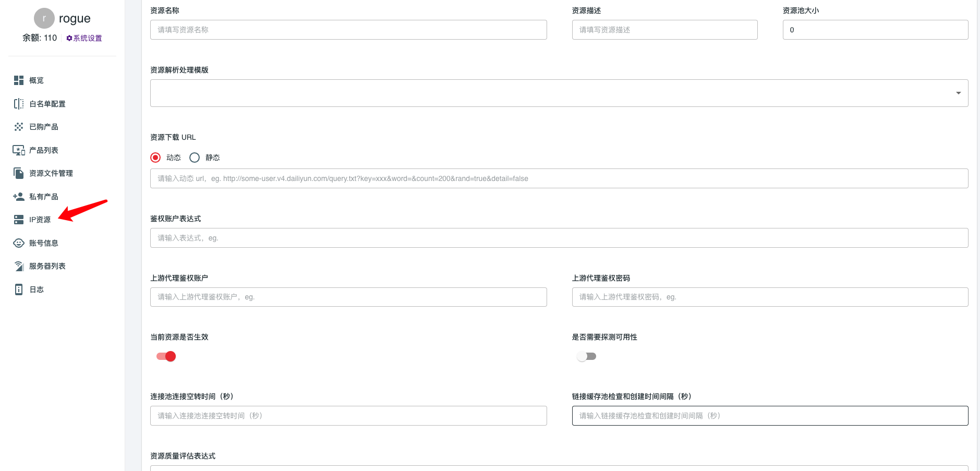Click the 产品列表 monitor icon

19,150
